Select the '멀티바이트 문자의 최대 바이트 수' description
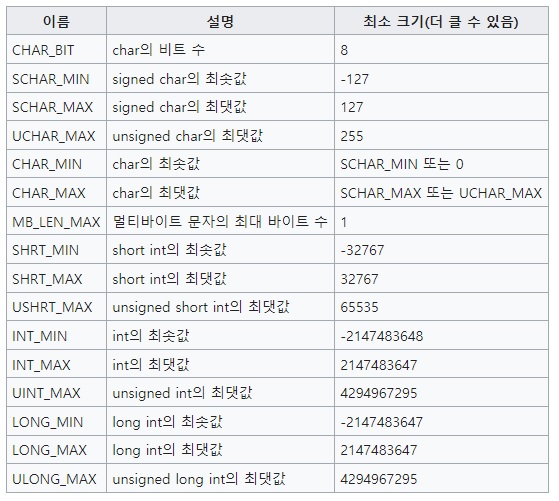The image size is (559, 501). click(x=220, y=221)
